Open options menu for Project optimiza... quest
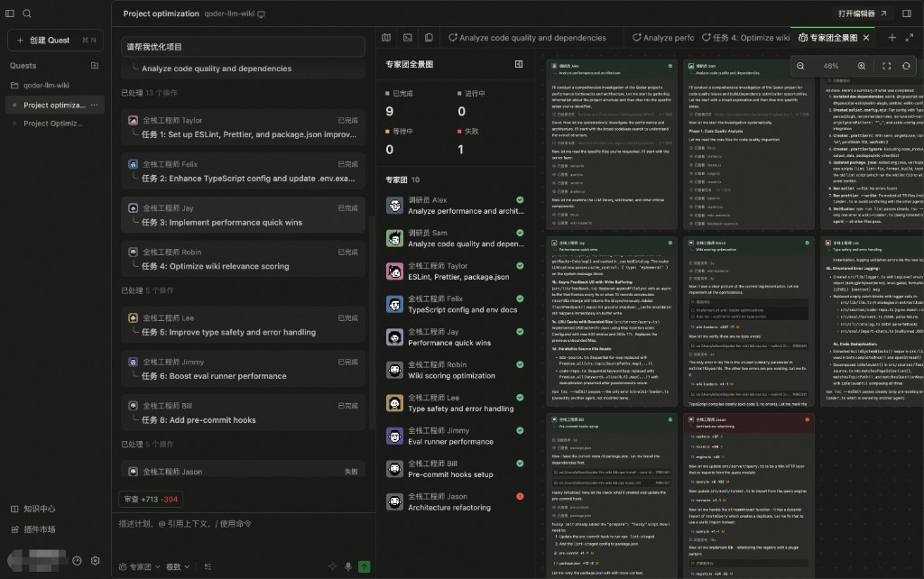924x579 pixels. coord(94,105)
